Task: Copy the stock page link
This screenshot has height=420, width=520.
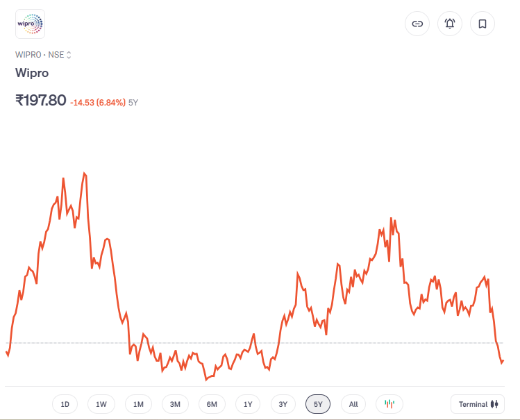Action: 417,24
